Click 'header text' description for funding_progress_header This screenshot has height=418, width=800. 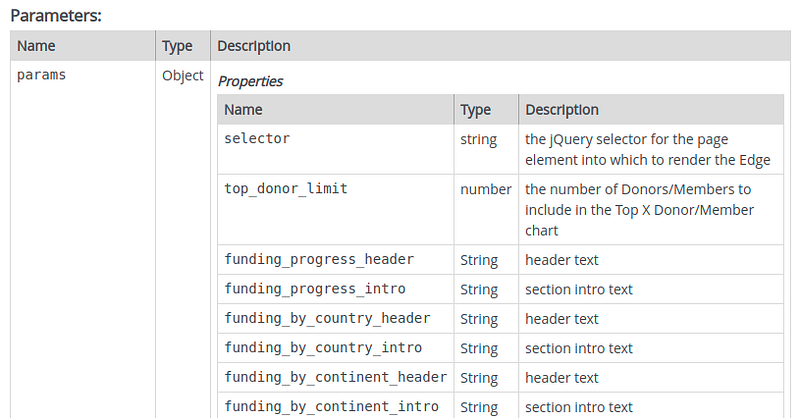(561, 260)
